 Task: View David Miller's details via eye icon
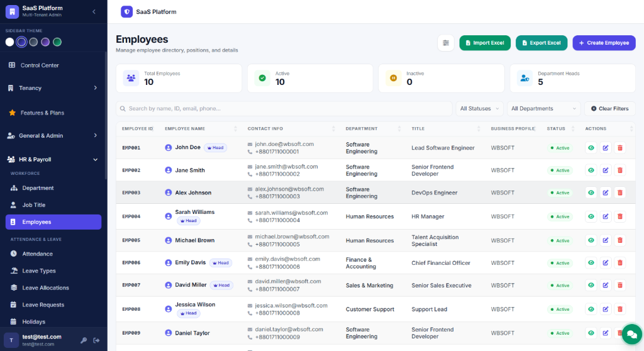pyautogui.click(x=591, y=285)
